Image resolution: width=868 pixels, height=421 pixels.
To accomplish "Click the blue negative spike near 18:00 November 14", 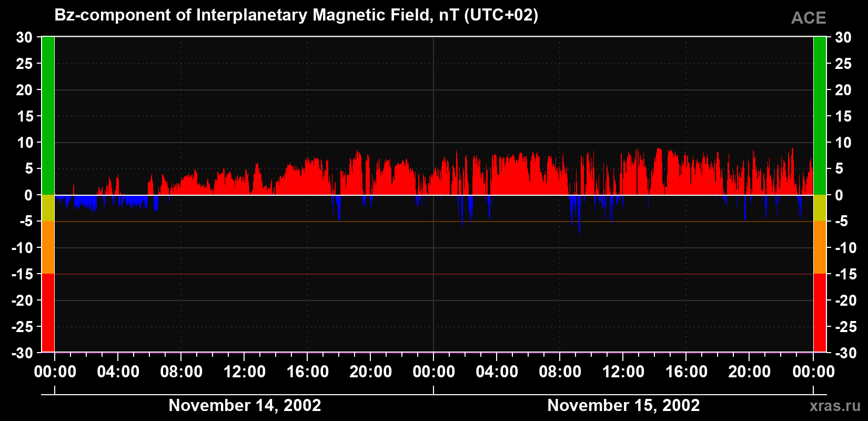I will tap(339, 208).
